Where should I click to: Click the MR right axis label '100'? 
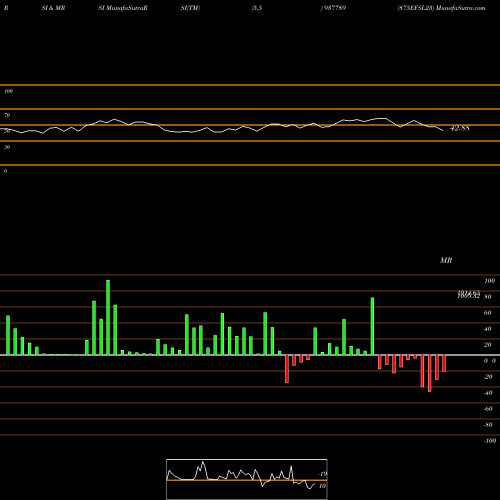490,281
